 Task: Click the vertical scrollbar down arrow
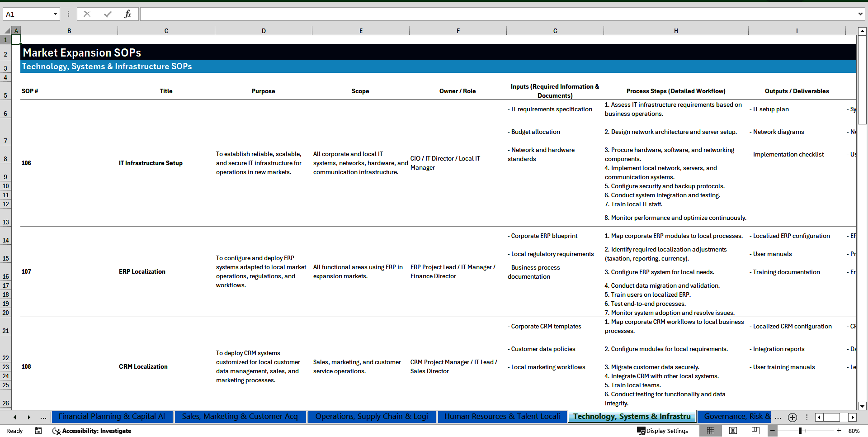[x=862, y=406]
